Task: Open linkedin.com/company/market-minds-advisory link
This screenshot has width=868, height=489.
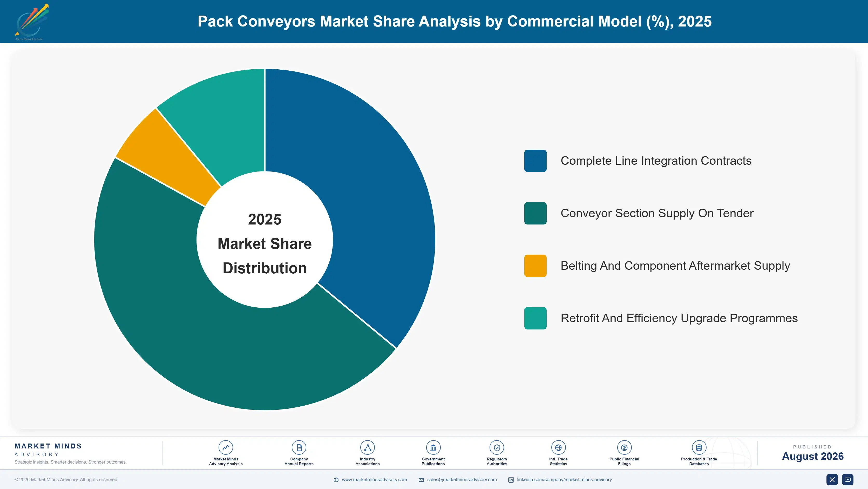Action: (x=564, y=480)
